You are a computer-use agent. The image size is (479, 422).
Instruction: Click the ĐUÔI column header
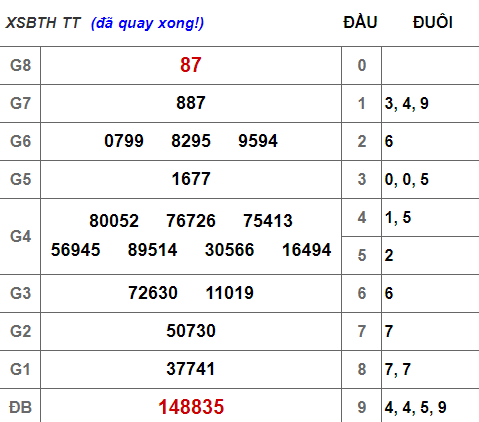pyautogui.click(x=433, y=22)
